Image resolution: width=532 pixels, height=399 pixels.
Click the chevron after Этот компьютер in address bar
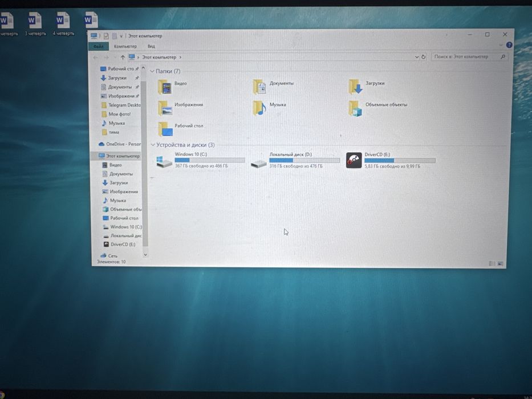(x=180, y=58)
